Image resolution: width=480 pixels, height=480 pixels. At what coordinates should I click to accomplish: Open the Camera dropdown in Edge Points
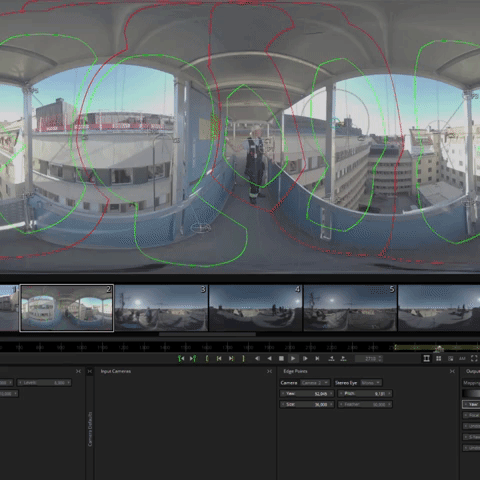(315, 383)
